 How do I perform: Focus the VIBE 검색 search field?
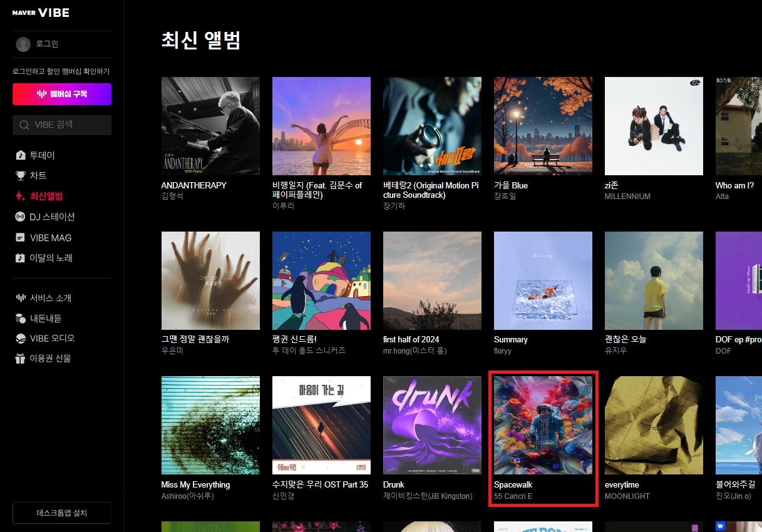coord(62,125)
